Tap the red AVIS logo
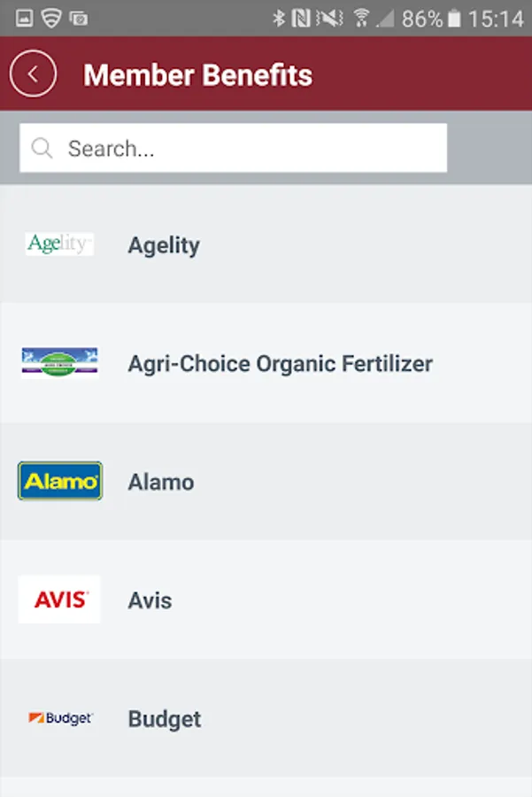 tap(59, 600)
